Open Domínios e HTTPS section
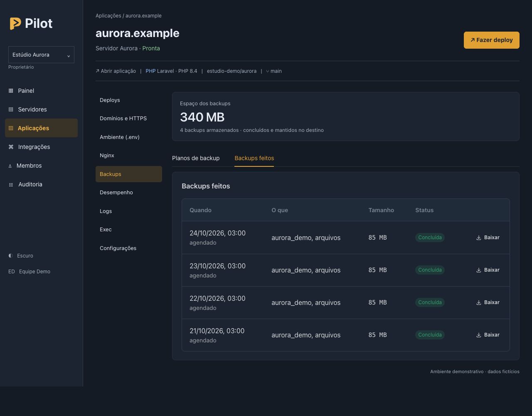Screen dimensions: 532x416 point(129,119)
